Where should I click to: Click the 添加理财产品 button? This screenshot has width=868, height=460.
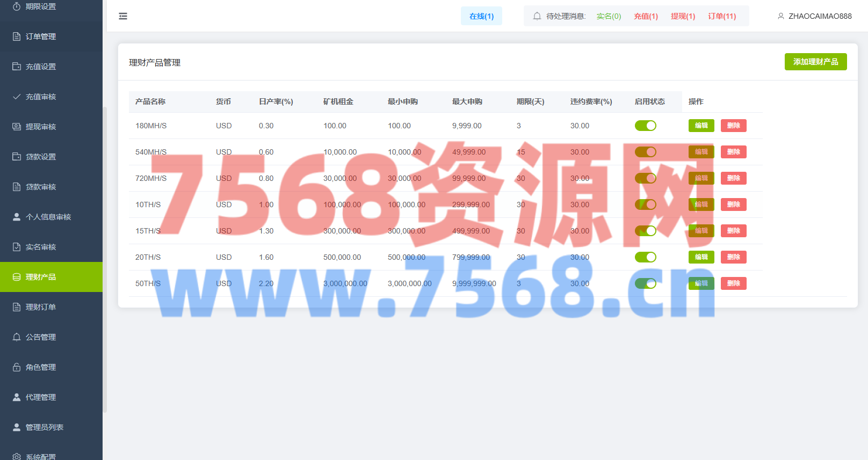click(815, 62)
